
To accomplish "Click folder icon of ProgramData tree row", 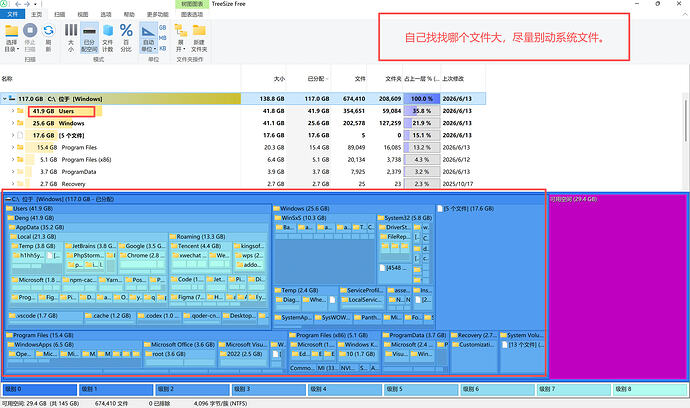I will click(x=20, y=172).
